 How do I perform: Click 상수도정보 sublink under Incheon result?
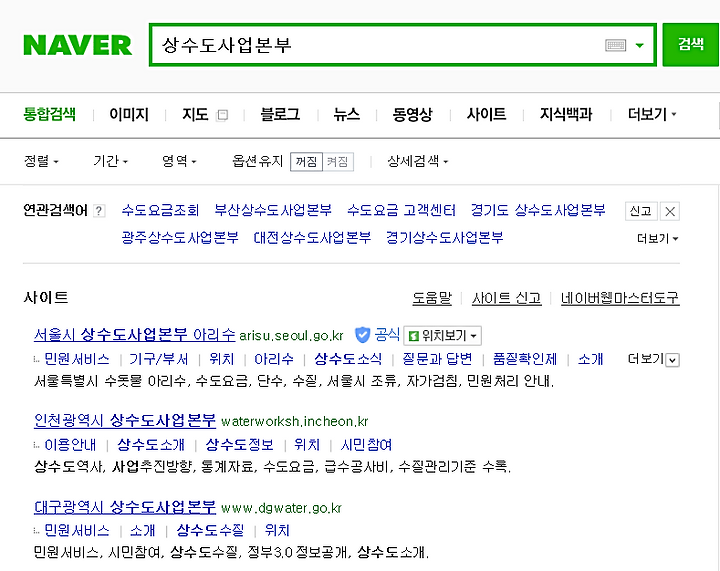(239, 445)
